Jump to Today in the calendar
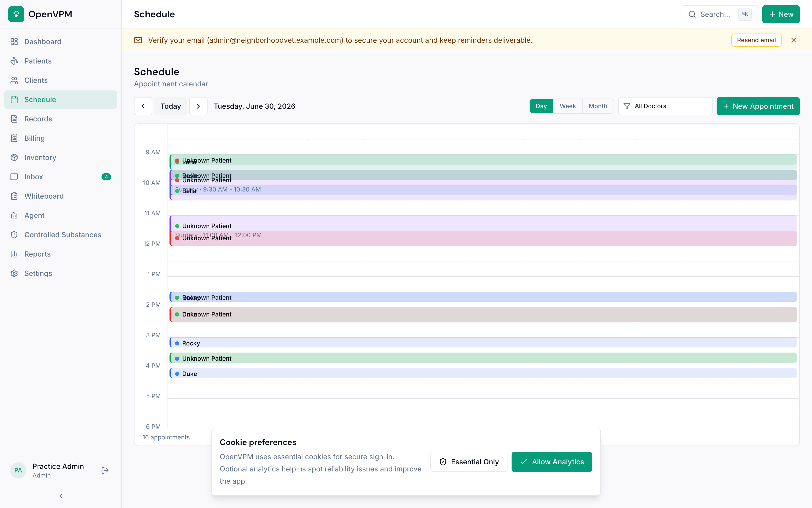The height and width of the screenshot is (508, 812). (x=171, y=106)
